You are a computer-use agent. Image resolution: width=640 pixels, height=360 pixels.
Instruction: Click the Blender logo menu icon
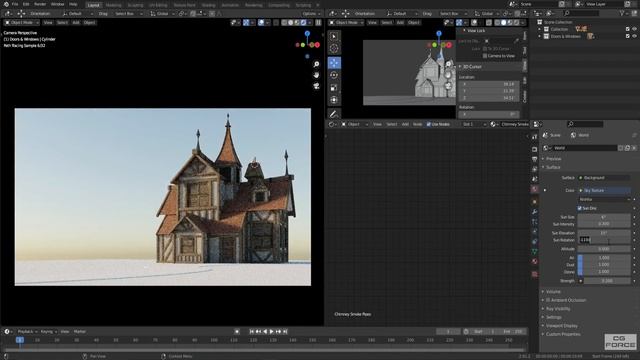click(x=6, y=4)
